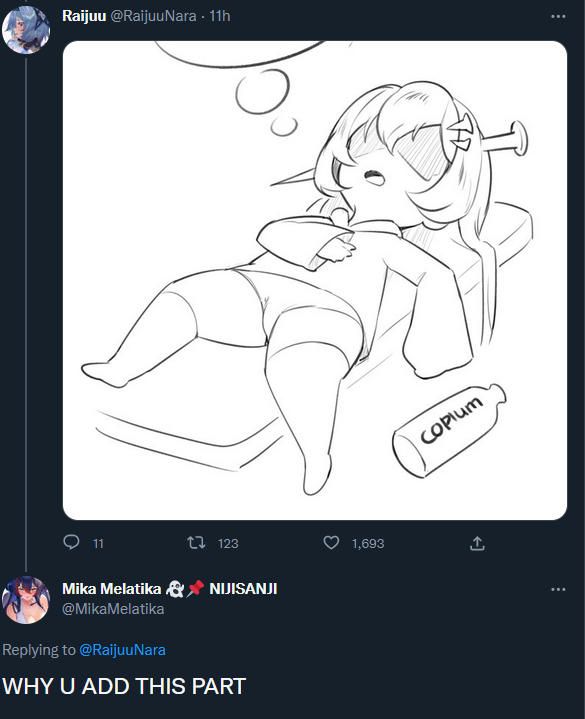Click the vertical thread line below Raijuu's avatar
The width and height of the screenshot is (585, 719).
[x=26, y=314]
